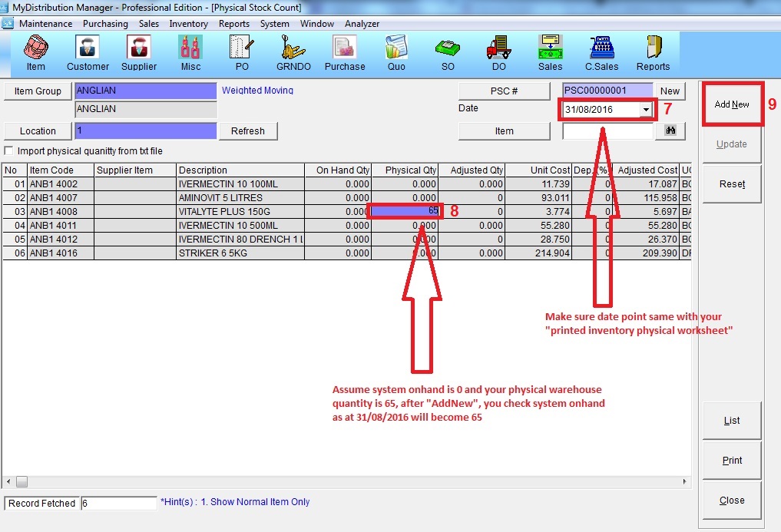This screenshot has height=532, width=781.
Task: Click the Supplier toolbar icon
Action: 139,53
